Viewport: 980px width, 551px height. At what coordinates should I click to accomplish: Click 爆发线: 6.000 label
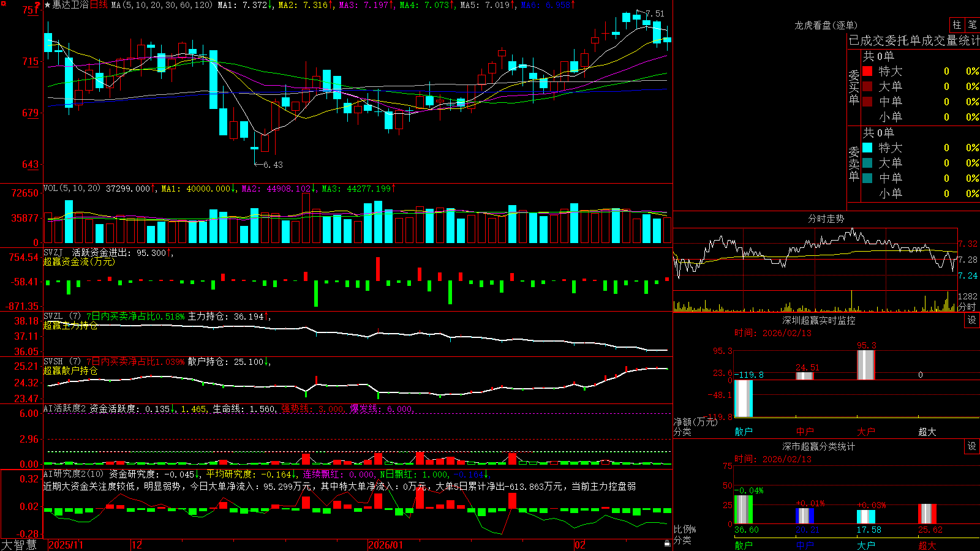[382, 408]
